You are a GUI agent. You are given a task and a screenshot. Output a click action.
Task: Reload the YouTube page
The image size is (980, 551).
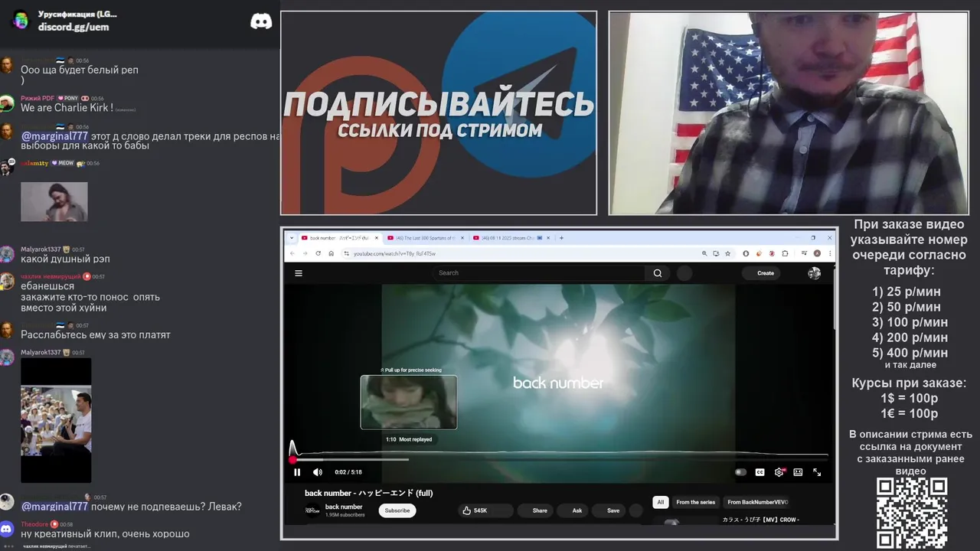pyautogui.click(x=318, y=253)
